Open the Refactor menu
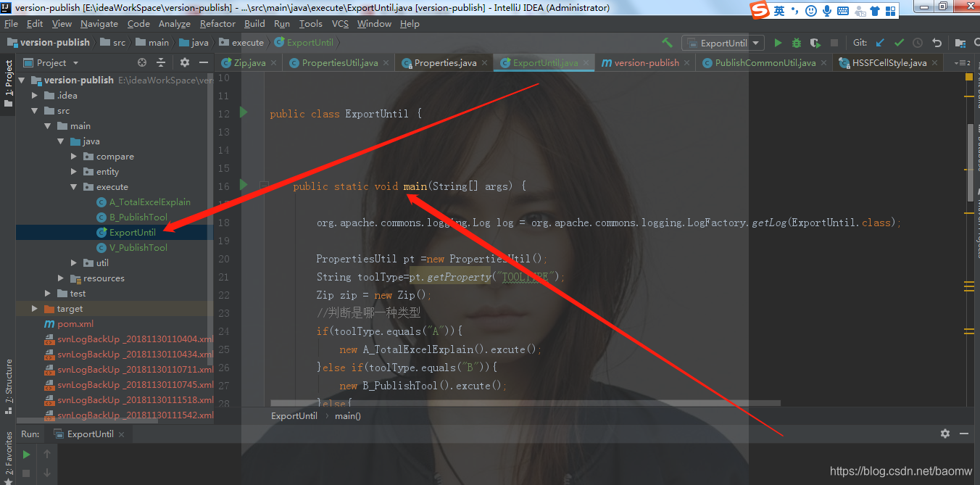The height and width of the screenshot is (485, 980). (x=217, y=24)
